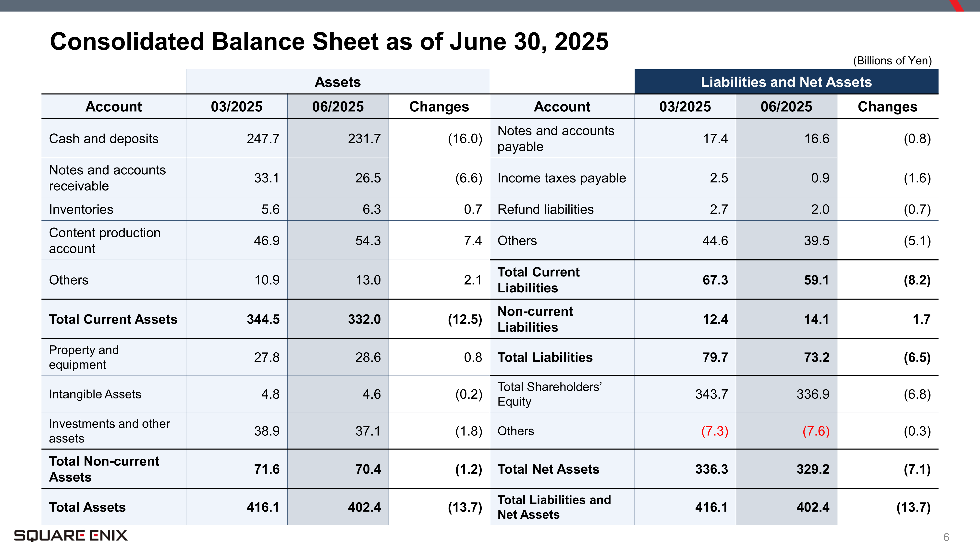This screenshot has height=551, width=980.
Task: Click 'Content production account' label
Action: tap(105, 240)
